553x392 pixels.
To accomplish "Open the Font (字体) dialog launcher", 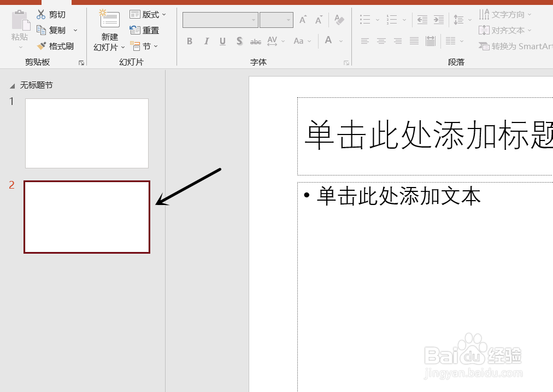I will pyautogui.click(x=346, y=63).
